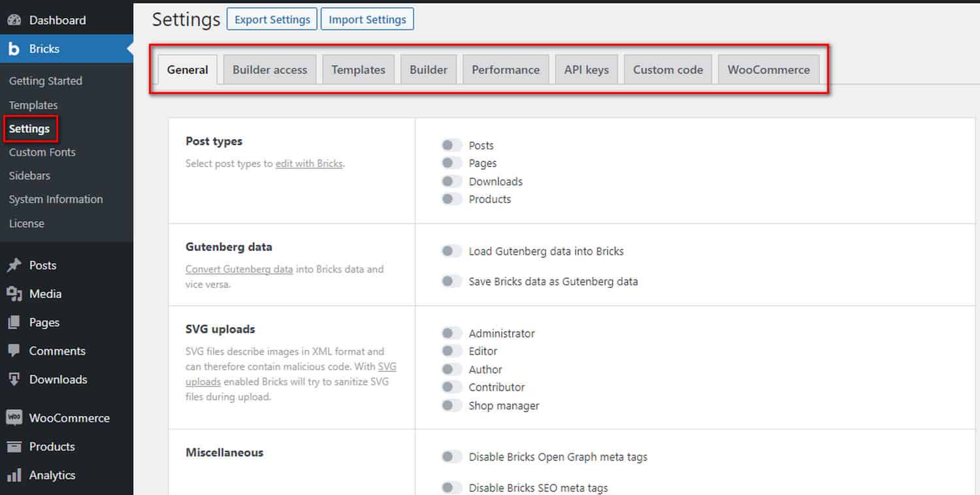The image size is (980, 495).
Task: Select the General settings tab
Action: 188,70
